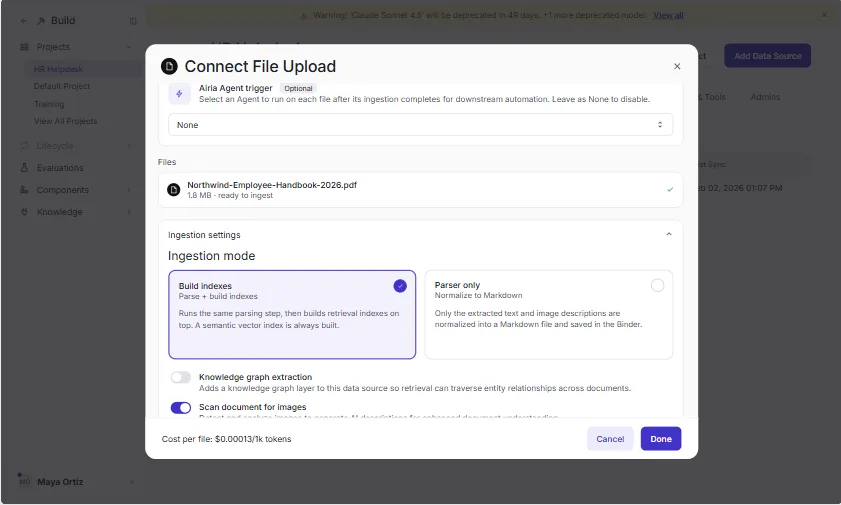Image resolution: width=841 pixels, height=505 pixels.
Task: Select the Build indexes ingestion mode
Action: (x=292, y=315)
